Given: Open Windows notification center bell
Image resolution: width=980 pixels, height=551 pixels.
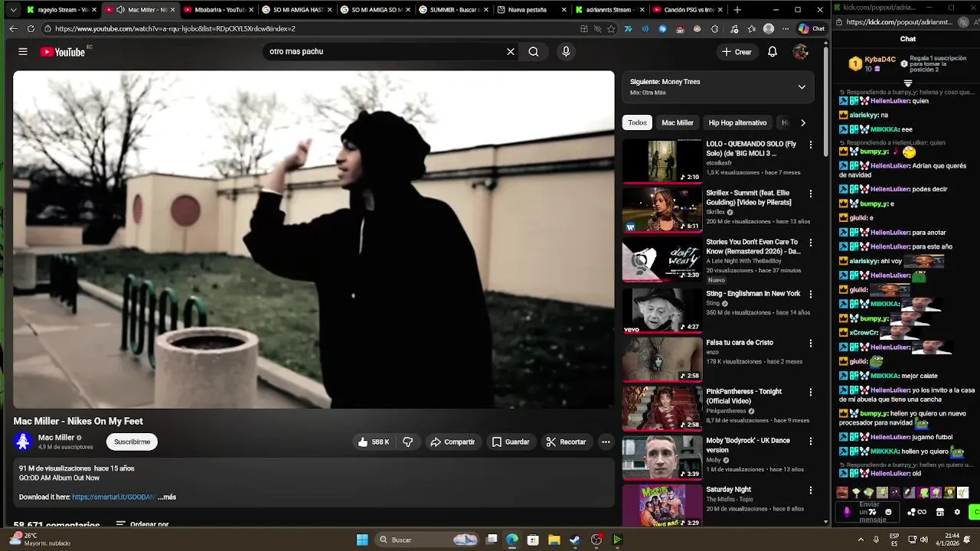Looking at the screenshot, I should [969, 540].
